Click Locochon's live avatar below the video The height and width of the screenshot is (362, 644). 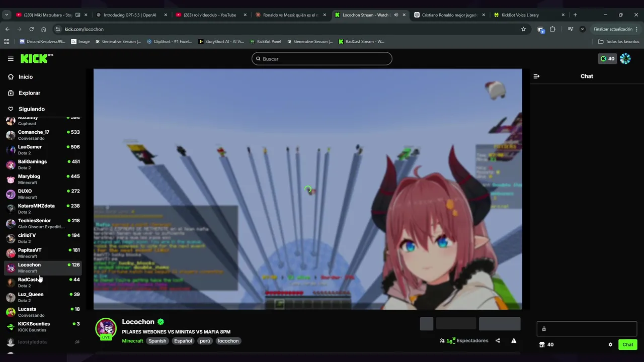pyautogui.click(x=106, y=329)
